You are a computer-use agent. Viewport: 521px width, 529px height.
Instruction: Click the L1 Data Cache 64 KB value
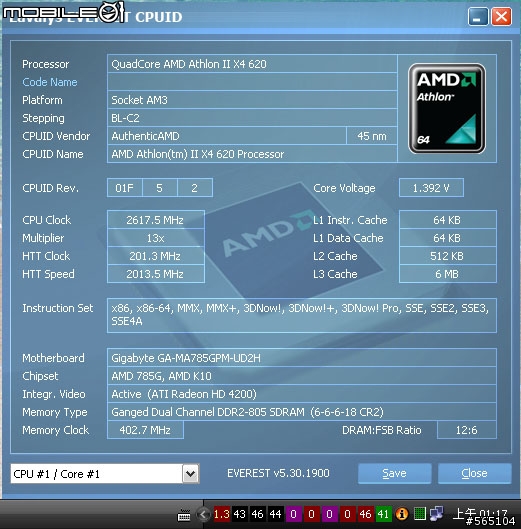tap(447, 238)
